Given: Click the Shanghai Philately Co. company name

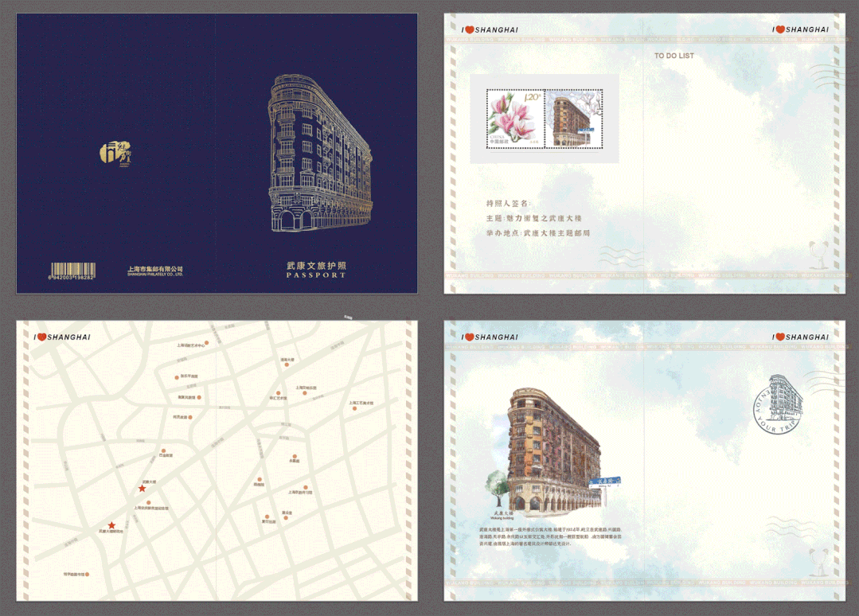Looking at the screenshot, I should pyautogui.click(x=155, y=271).
